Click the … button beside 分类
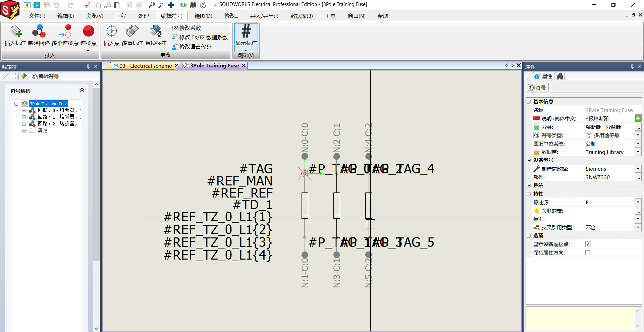Image resolution: width=644 pixels, height=332 pixels. point(638,127)
